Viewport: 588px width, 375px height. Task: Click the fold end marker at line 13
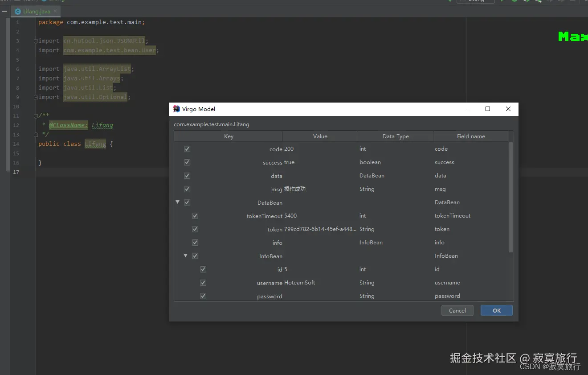coord(36,135)
